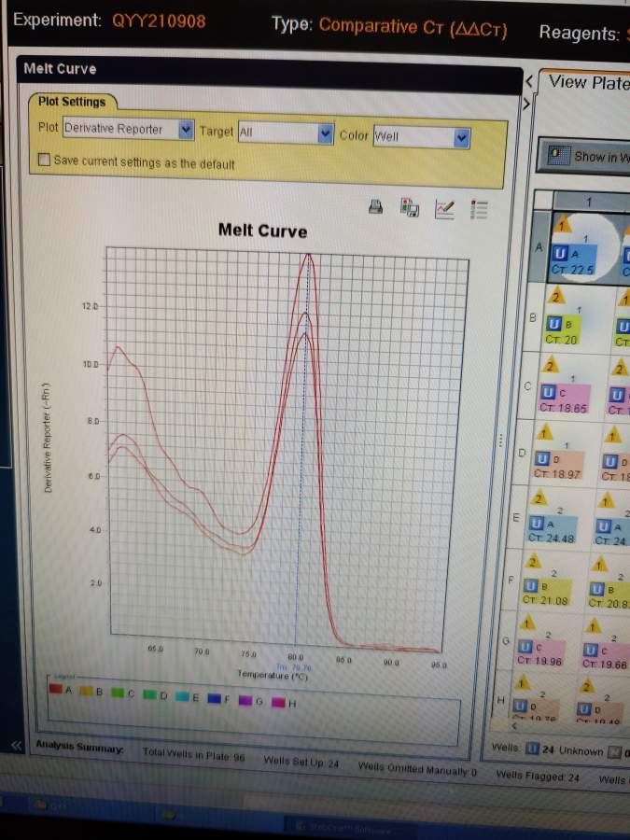The width and height of the screenshot is (630, 840).
Task: Click Wells Flagged: 24 text
Action: (x=538, y=776)
